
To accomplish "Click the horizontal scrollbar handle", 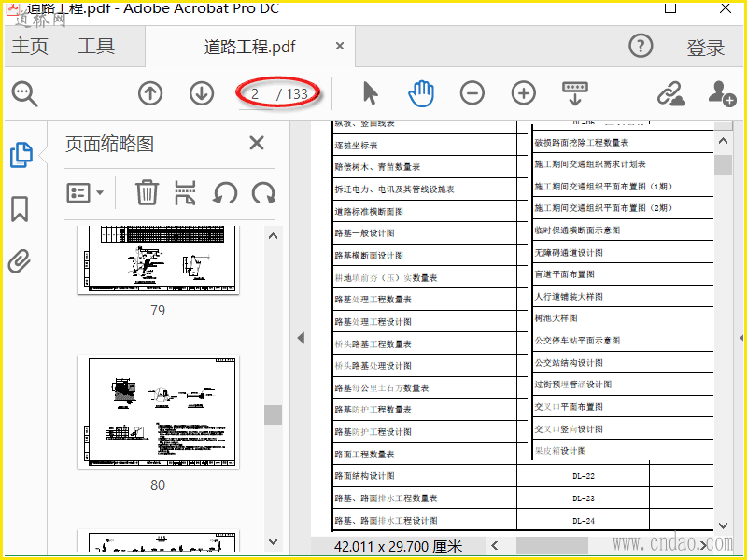I will click(x=552, y=546).
